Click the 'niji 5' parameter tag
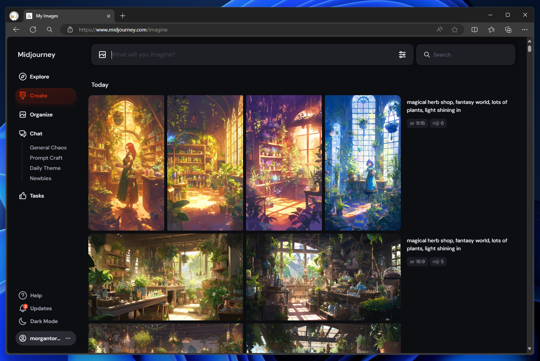 [x=438, y=261]
